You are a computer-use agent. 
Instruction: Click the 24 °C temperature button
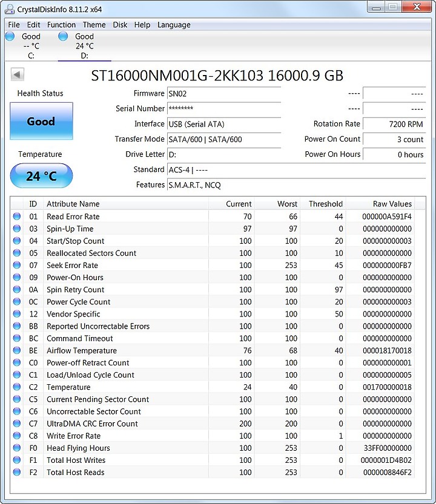[x=41, y=176]
